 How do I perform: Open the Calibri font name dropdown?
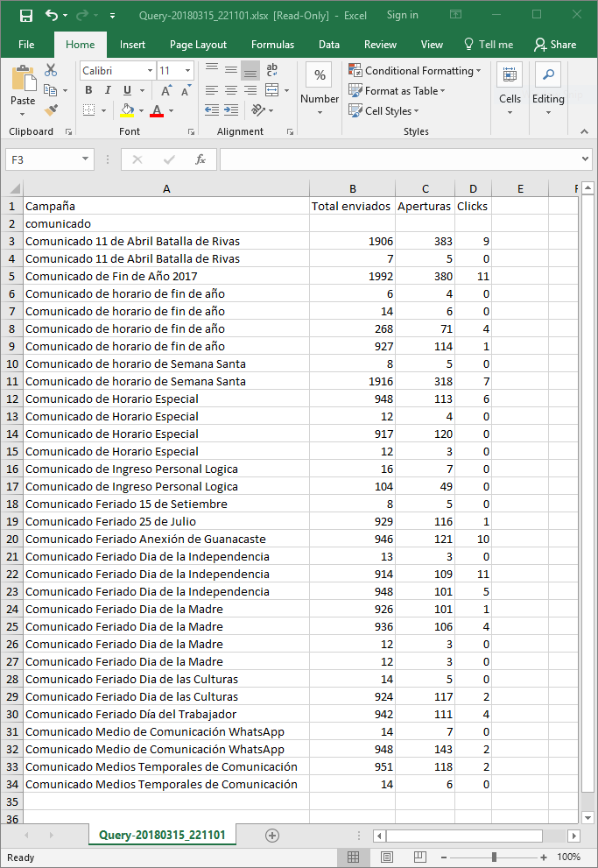(150, 71)
